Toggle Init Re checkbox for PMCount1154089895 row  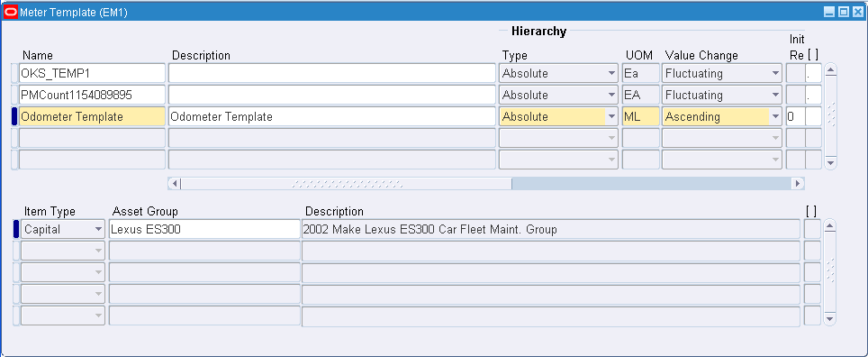click(795, 95)
